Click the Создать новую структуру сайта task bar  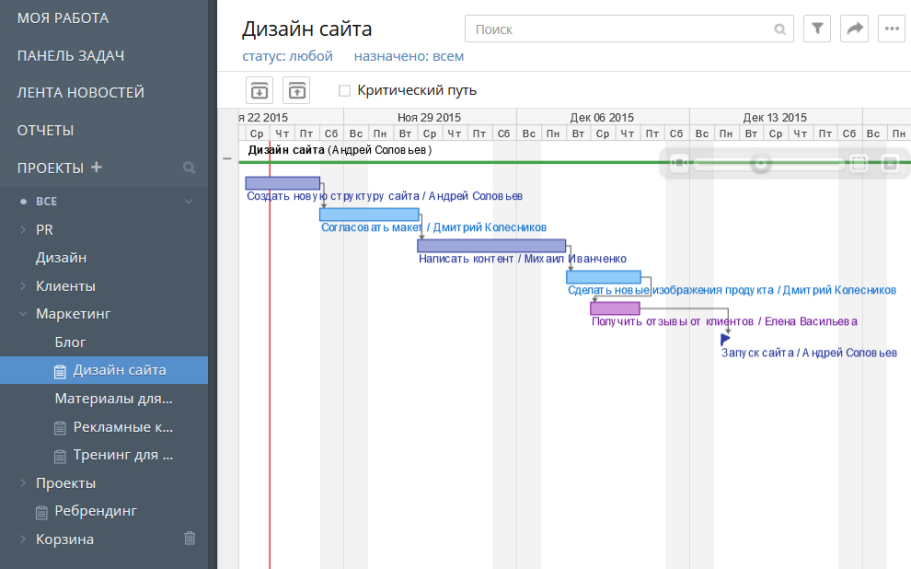(x=282, y=184)
